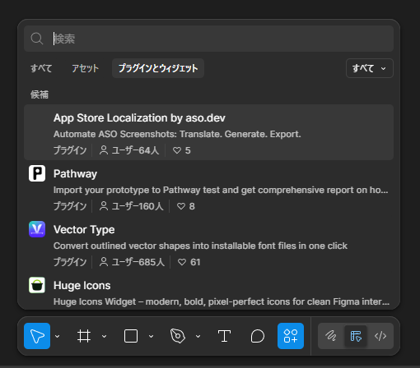Expand shape tools dropdown chevron

(x=151, y=336)
